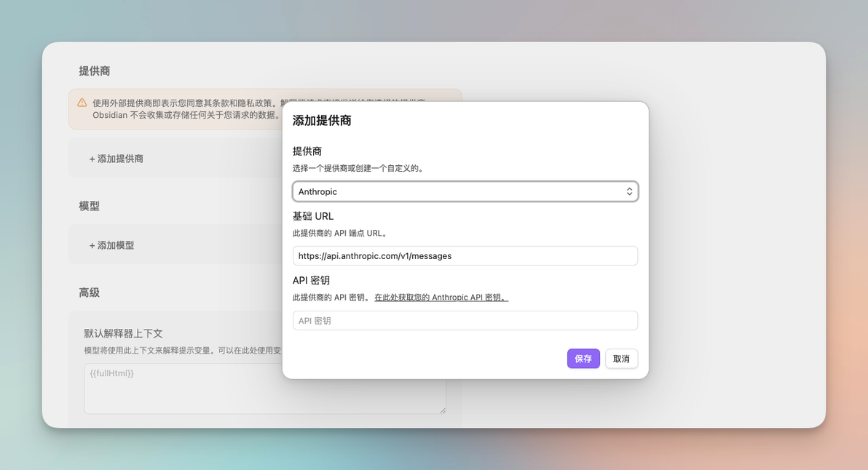
Task: Click the 默认解释器上下文 label
Action: pyautogui.click(x=124, y=333)
